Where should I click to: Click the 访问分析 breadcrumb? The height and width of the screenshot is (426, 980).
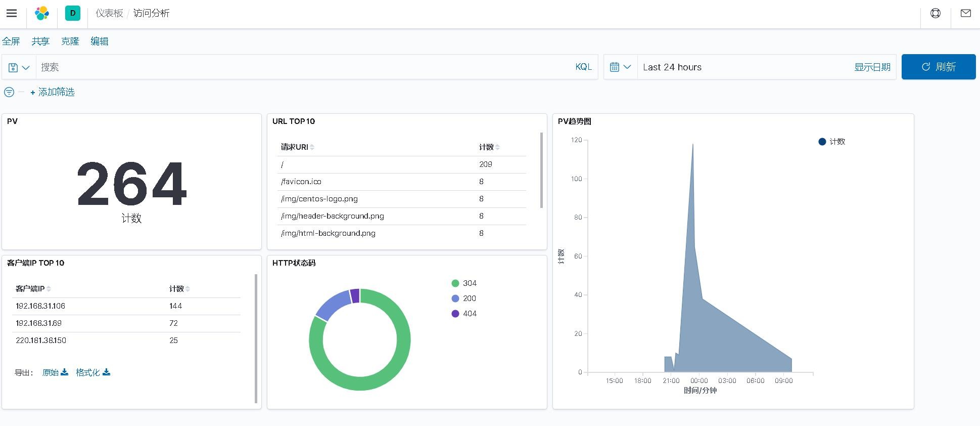[152, 13]
